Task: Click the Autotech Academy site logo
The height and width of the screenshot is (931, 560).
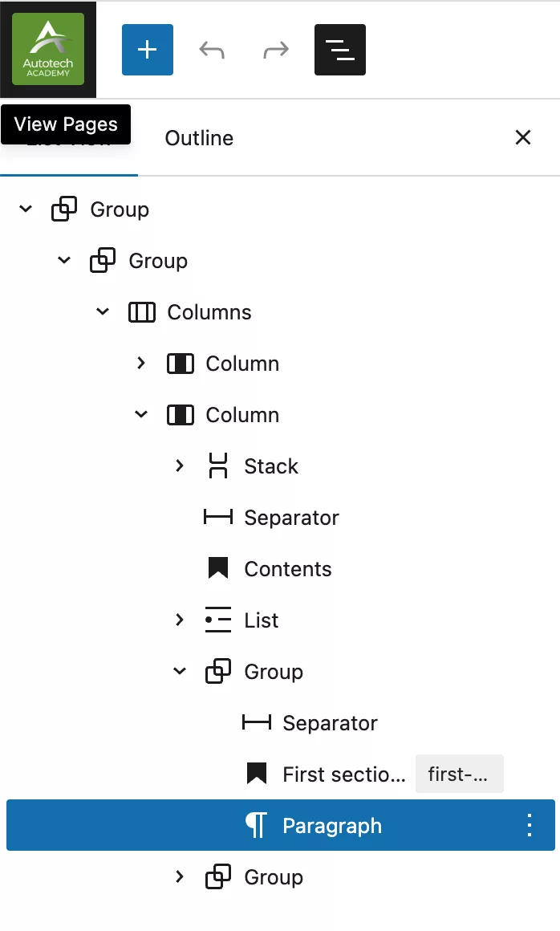Action: pyautogui.click(x=48, y=49)
